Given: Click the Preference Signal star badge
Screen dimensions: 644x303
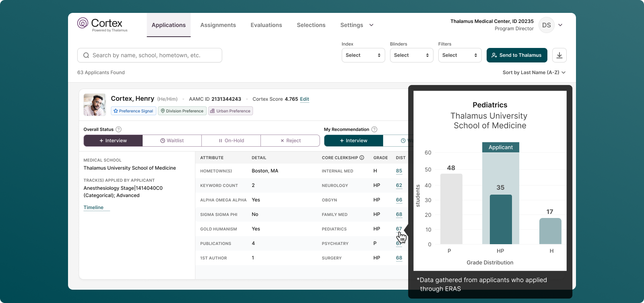Looking at the screenshot, I should click(133, 111).
